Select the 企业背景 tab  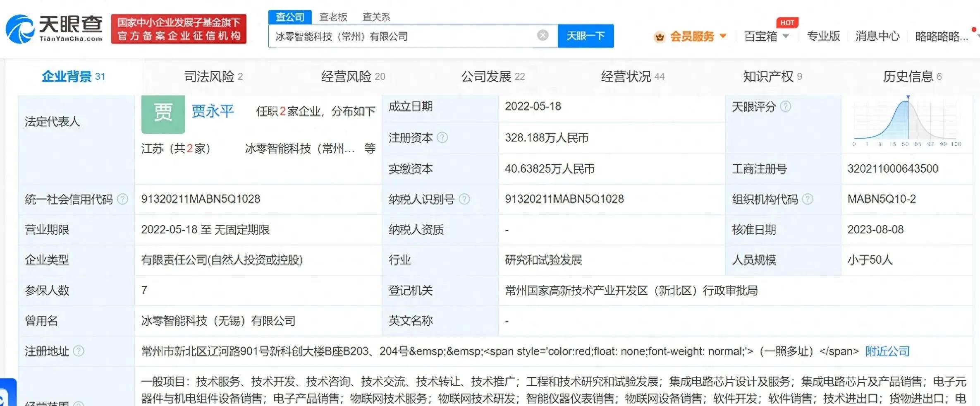pyautogui.click(x=73, y=77)
